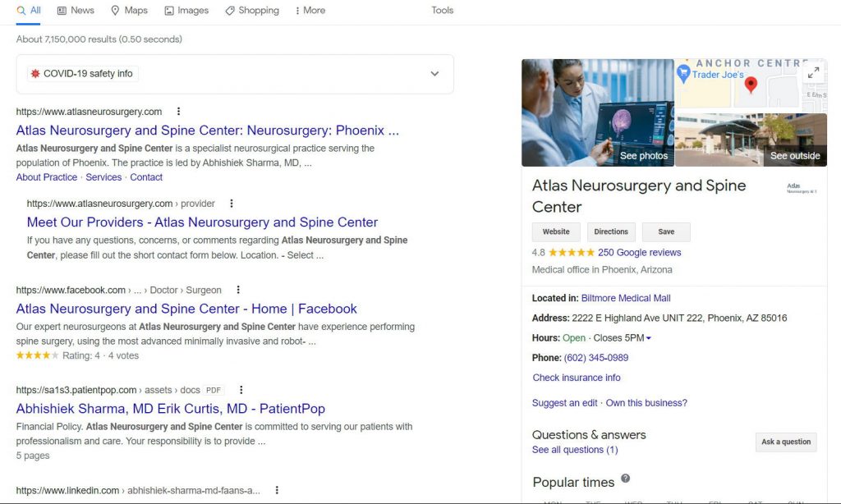Viewport: 841px width, 504px height.
Task: Click the red map location pin
Action: coord(751,85)
